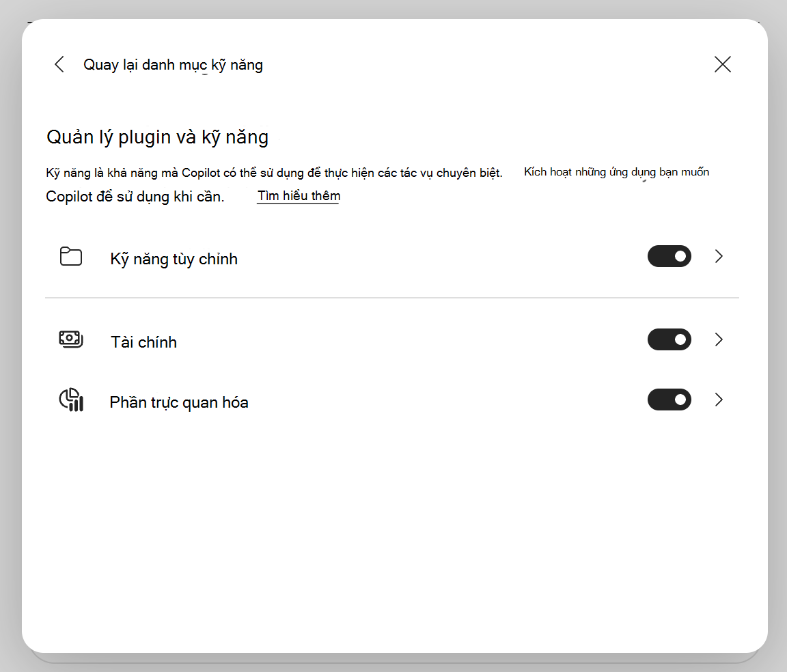The width and height of the screenshot is (787, 672).
Task: Disable the Tài chính toggle
Action: tap(669, 340)
